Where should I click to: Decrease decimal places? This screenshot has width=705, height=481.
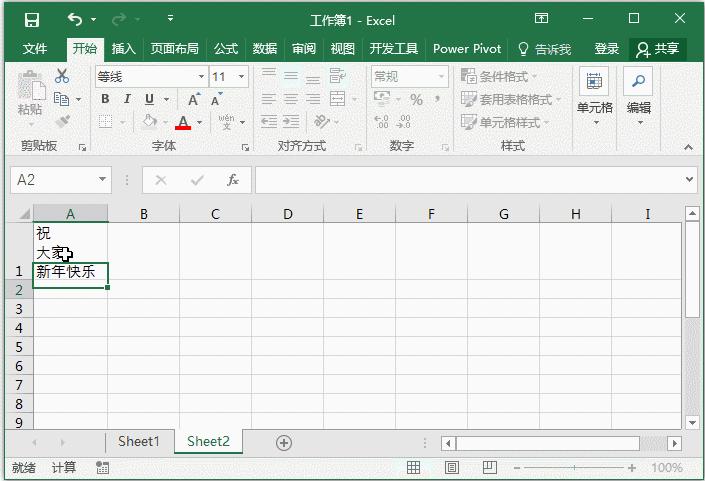(x=403, y=122)
